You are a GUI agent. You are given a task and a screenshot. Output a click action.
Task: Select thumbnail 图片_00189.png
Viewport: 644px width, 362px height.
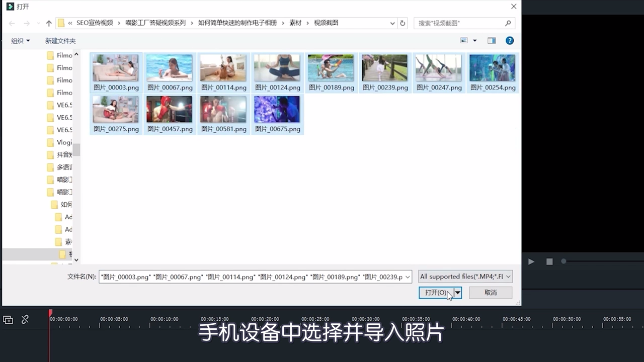coord(332,73)
